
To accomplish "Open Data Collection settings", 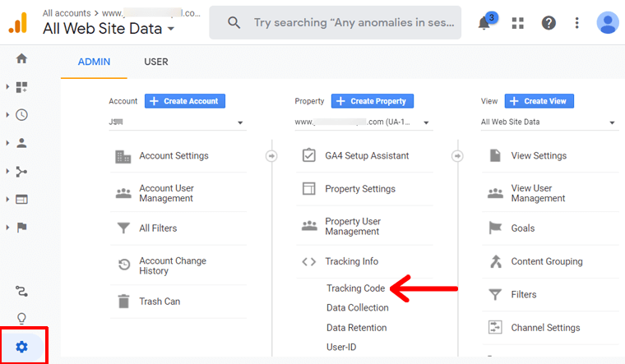I will [x=358, y=308].
